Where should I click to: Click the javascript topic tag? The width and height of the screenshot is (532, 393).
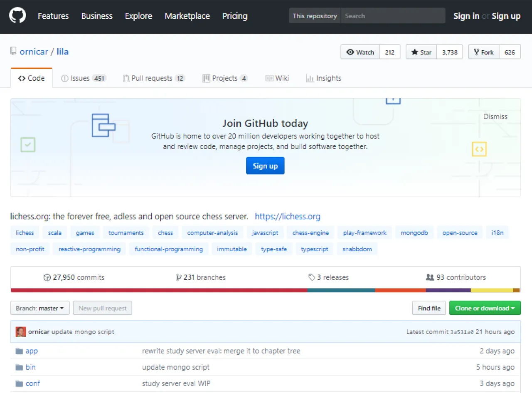pyautogui.click(x=265, y=232)
